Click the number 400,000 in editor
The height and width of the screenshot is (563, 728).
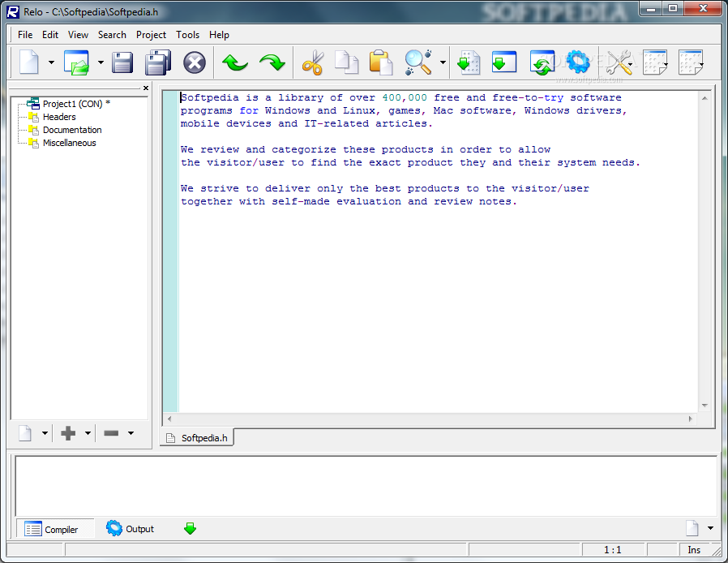(x=405, y=97)
